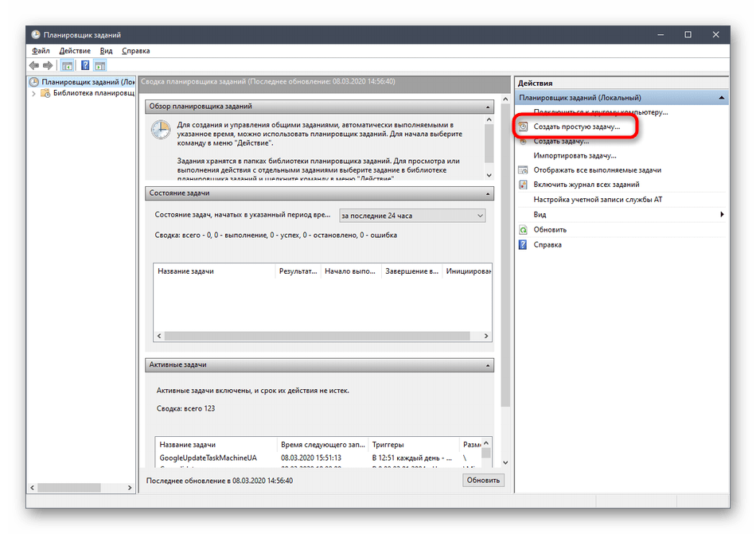Click the Forward arrow in the toolbar
756x534 pixels.
(49, 65)
